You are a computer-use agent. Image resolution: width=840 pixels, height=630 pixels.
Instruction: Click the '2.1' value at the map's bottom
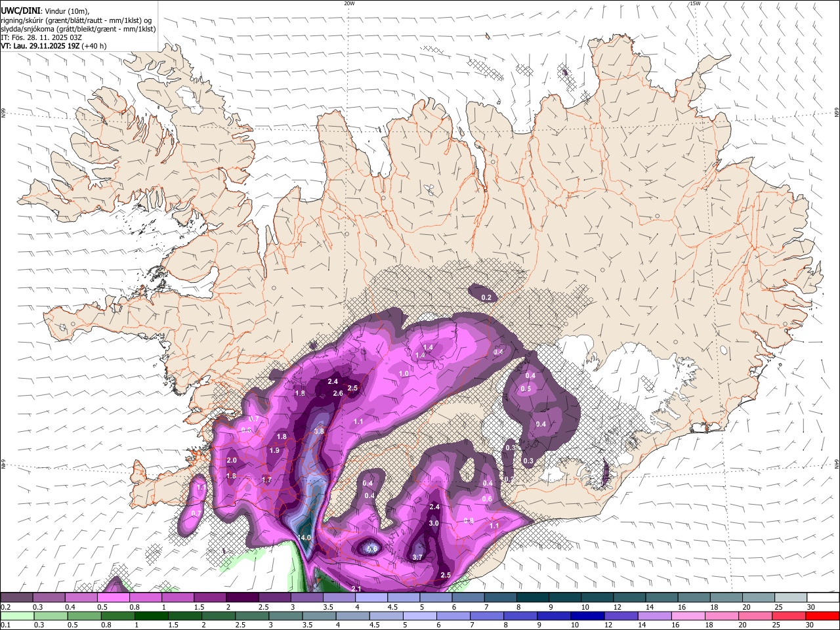(357, 589)
